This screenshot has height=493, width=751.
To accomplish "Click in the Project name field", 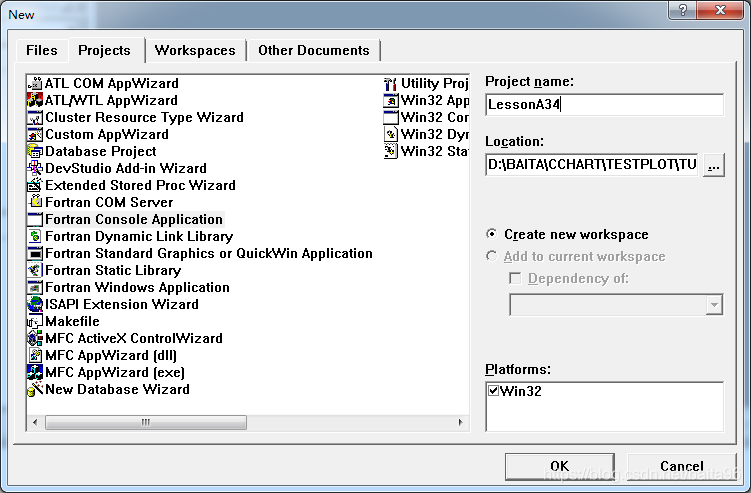I will [604, 104].
